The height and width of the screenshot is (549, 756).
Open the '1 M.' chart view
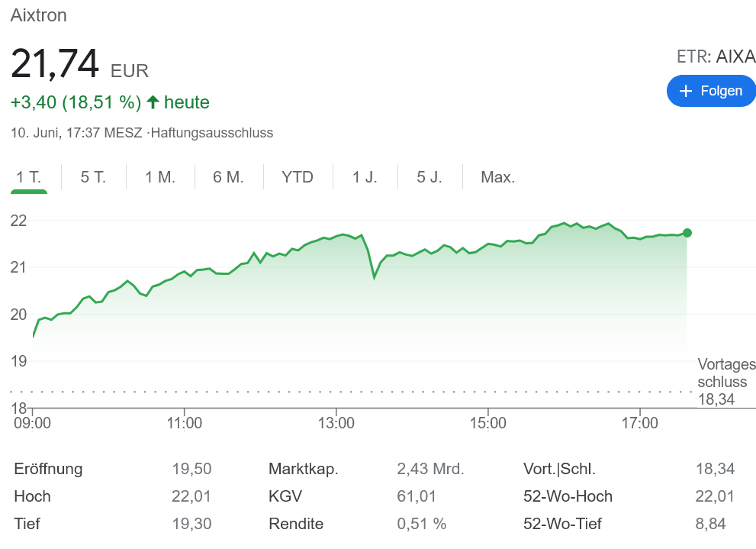(x=159, y=176)
